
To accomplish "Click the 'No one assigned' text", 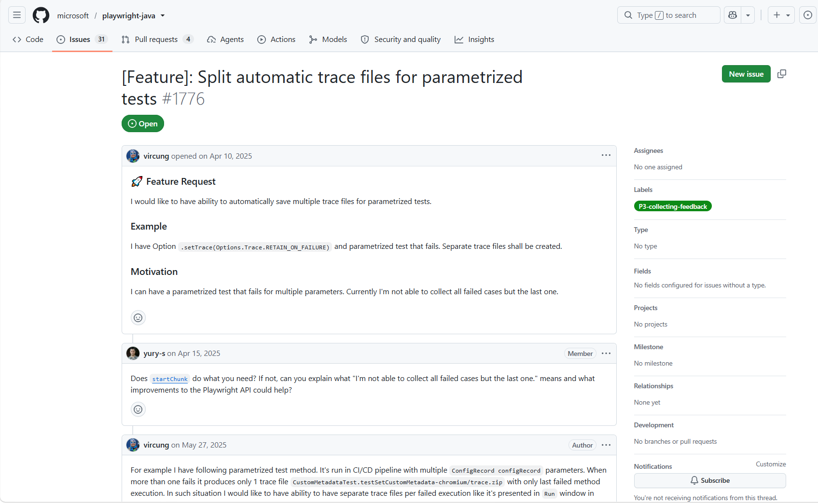I will [x=658, y=167].
